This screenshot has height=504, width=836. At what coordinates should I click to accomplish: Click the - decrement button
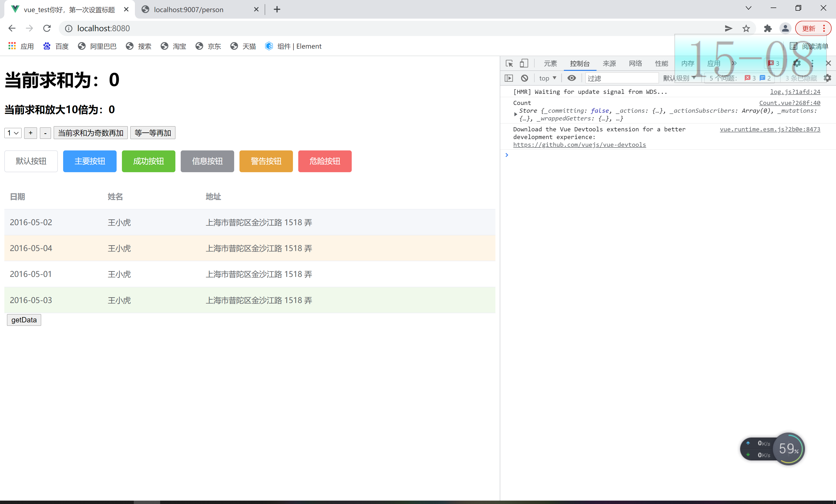(45, 133)
